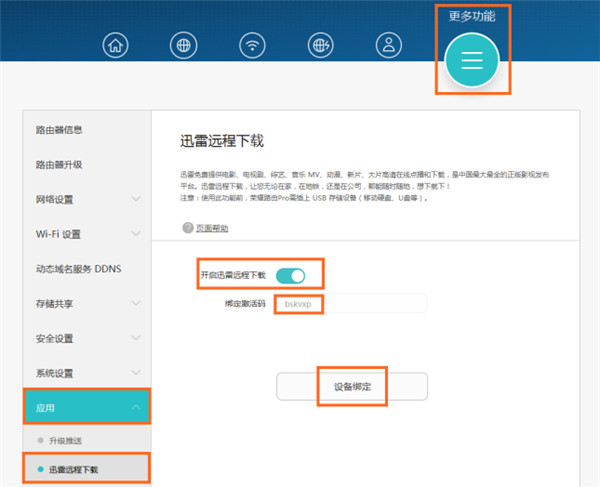Open the user account icon

(x=389, y=46)
